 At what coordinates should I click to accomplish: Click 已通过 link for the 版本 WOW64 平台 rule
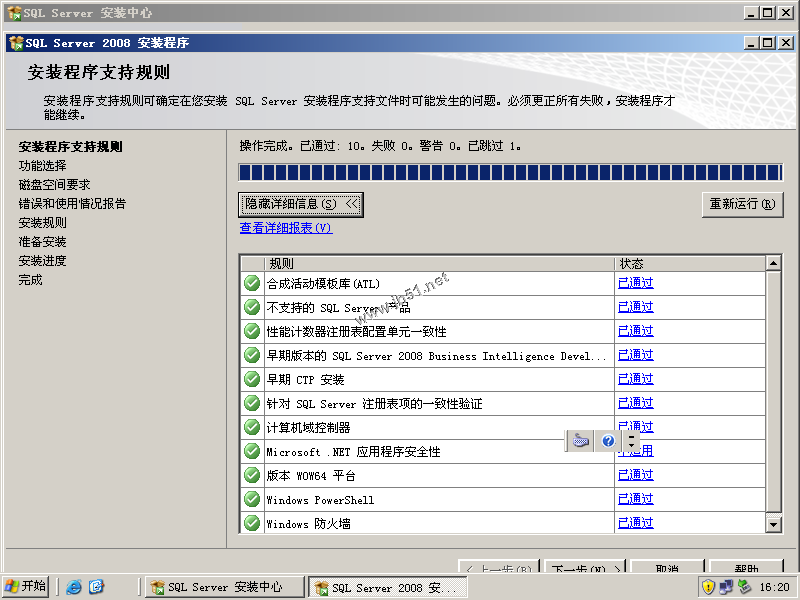(x=634, y=474)
